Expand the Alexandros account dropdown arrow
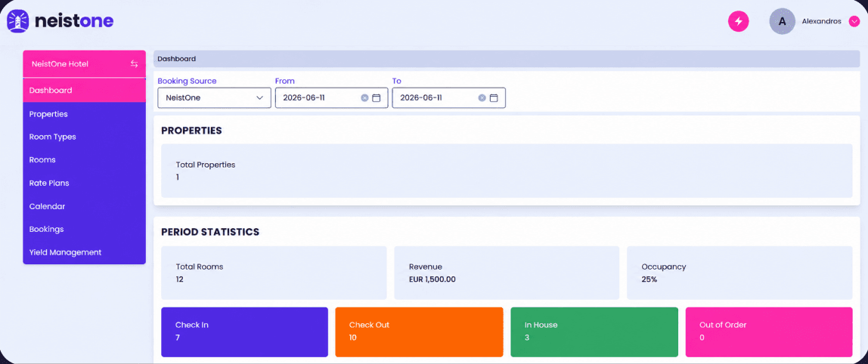This screenshot has width=868, height=364. 854,22
